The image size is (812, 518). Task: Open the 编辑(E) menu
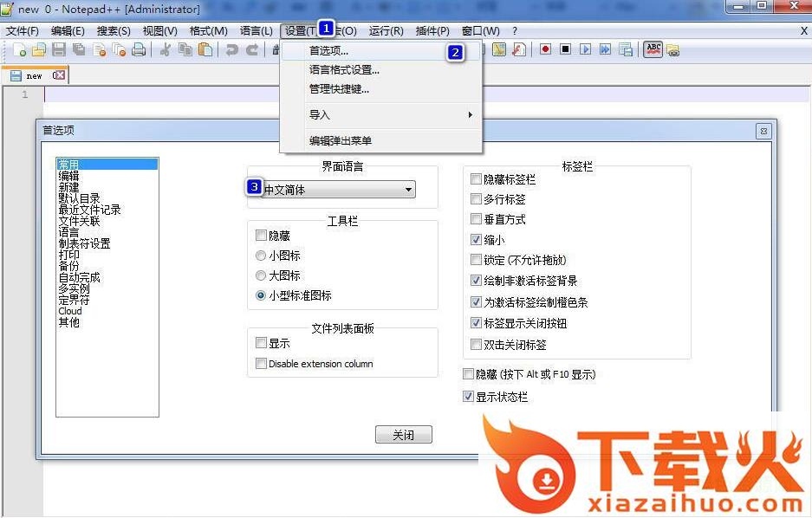coord(68,31)
